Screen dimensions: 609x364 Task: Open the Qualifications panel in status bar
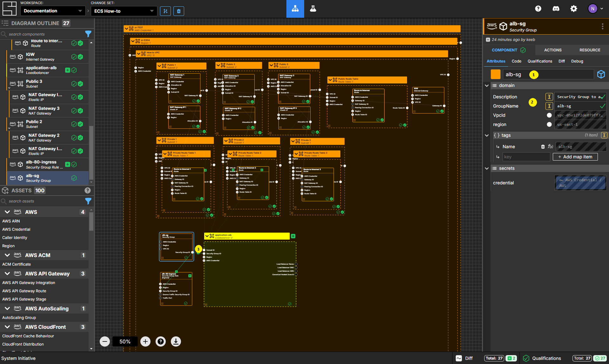tap(542, 358)
